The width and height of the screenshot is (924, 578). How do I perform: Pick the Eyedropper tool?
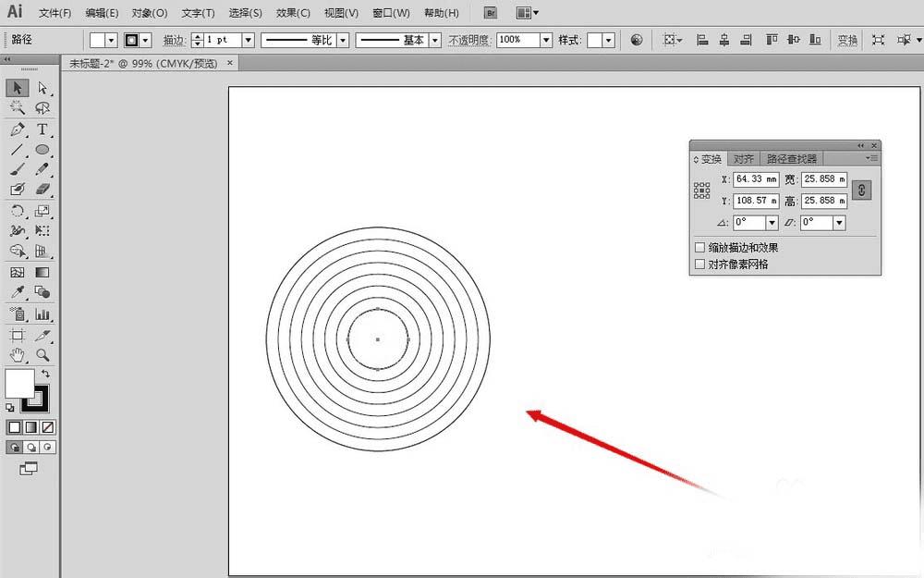pos(17,292)
